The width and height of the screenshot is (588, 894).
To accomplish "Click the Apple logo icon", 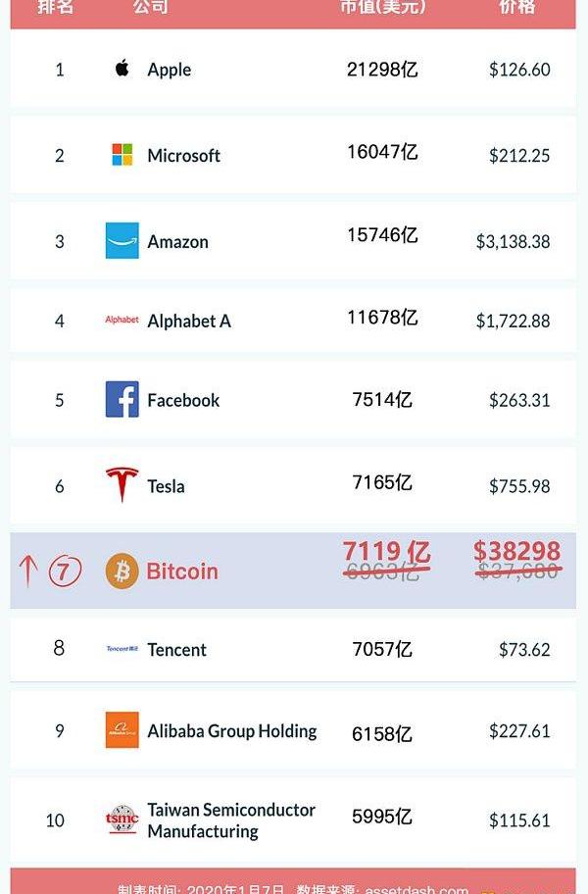I will point(122,69).
